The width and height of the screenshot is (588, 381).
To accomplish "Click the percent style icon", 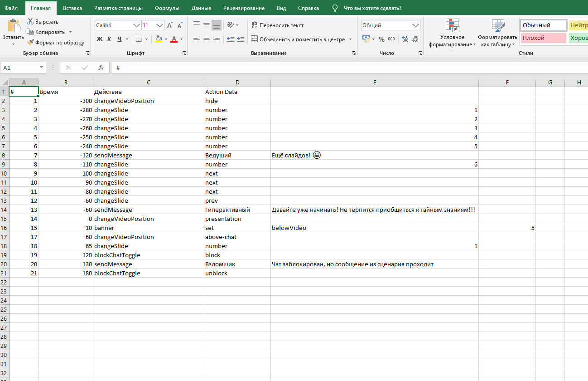I will (x=381, y=39).
